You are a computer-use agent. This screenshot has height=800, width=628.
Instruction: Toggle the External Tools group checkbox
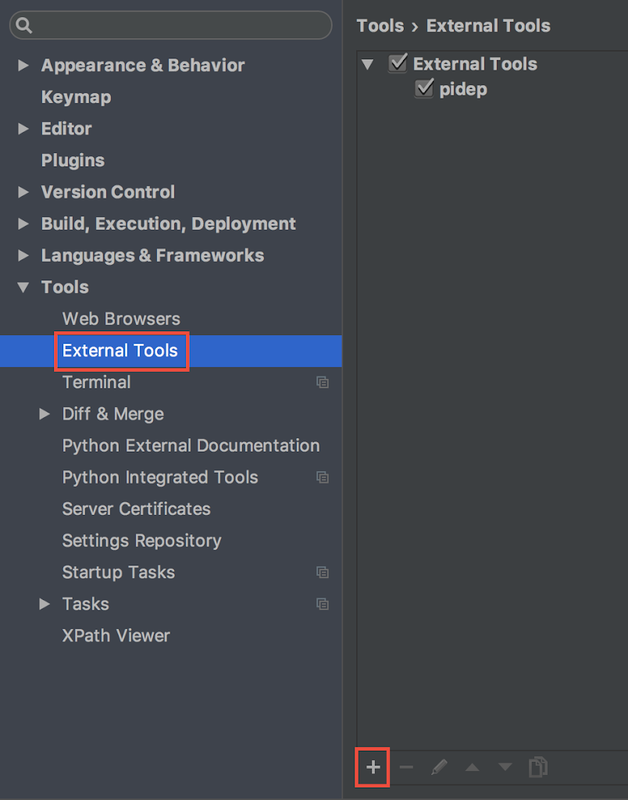click(398, 64)
